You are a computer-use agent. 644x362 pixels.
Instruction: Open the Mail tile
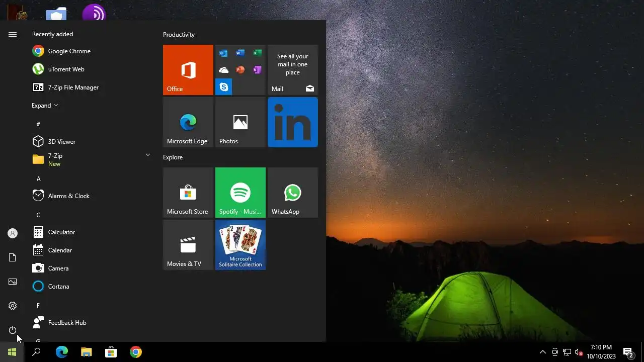pyautogui.click(x=293, y=70)
